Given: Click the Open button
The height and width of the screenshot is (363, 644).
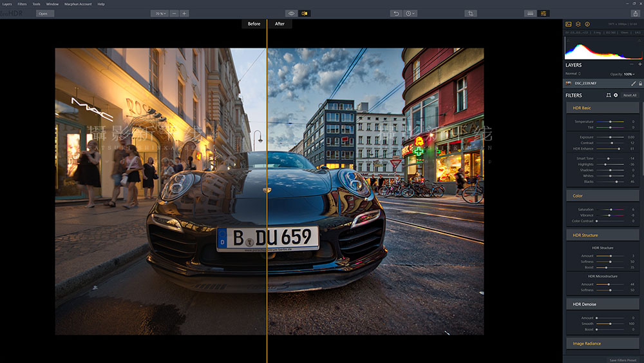Looking at the screenshot, I should pyautogui.click(x=45, y=14).
